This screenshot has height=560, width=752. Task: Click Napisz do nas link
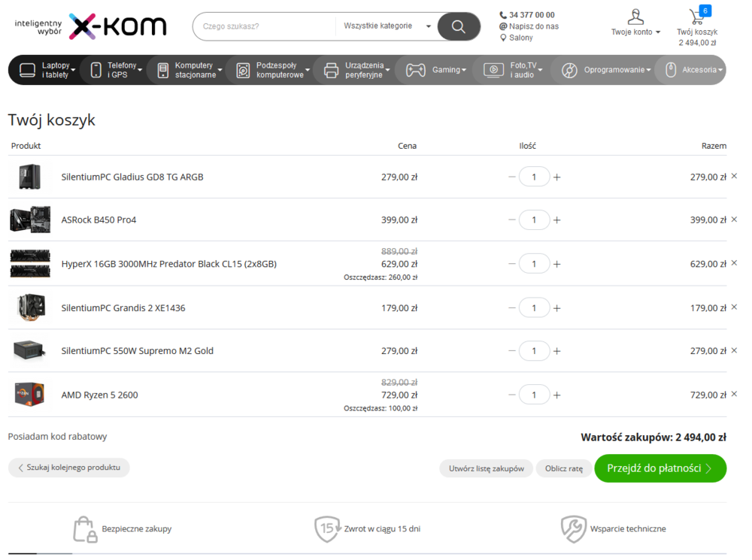pyautogui.click(x=534, y=26)
